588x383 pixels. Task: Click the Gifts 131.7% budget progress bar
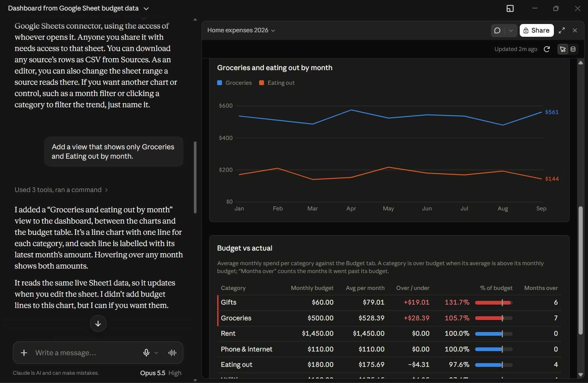point(493,303)
